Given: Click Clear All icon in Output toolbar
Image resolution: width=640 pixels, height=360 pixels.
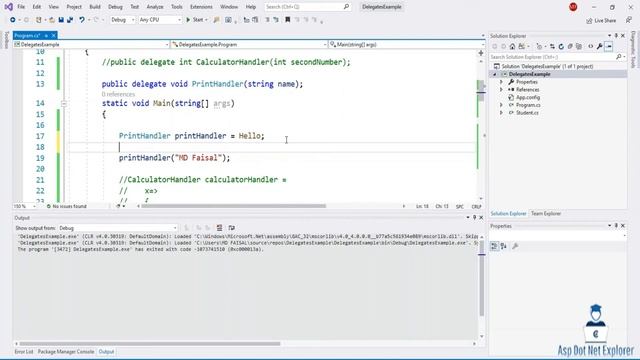Looking at the screenshot, I should tap(220, 228).
